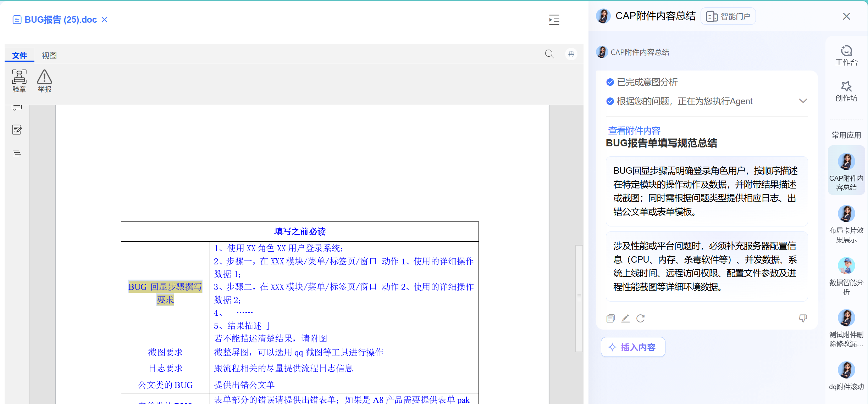Viewport: 868px width, 404px height.
Task: Open 创作坊 from right sidebar
Action: (846, 91)
